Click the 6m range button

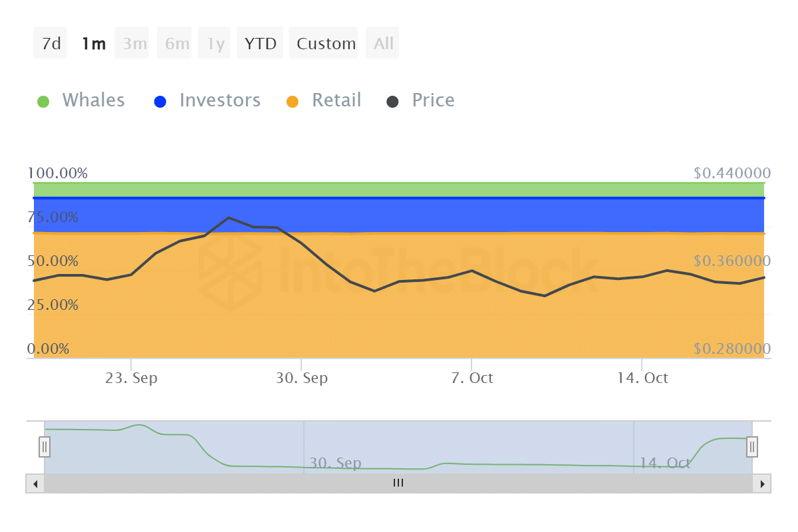click(178, 44)
